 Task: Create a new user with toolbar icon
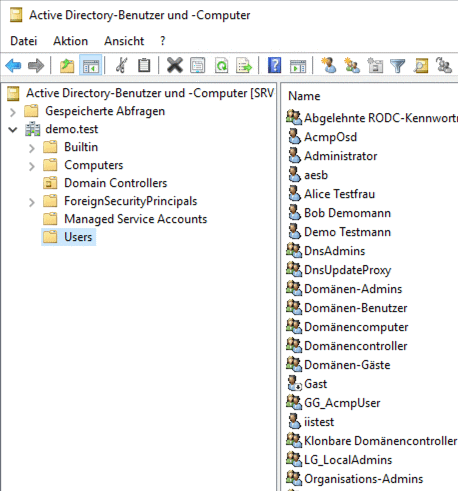coord(329,65)
